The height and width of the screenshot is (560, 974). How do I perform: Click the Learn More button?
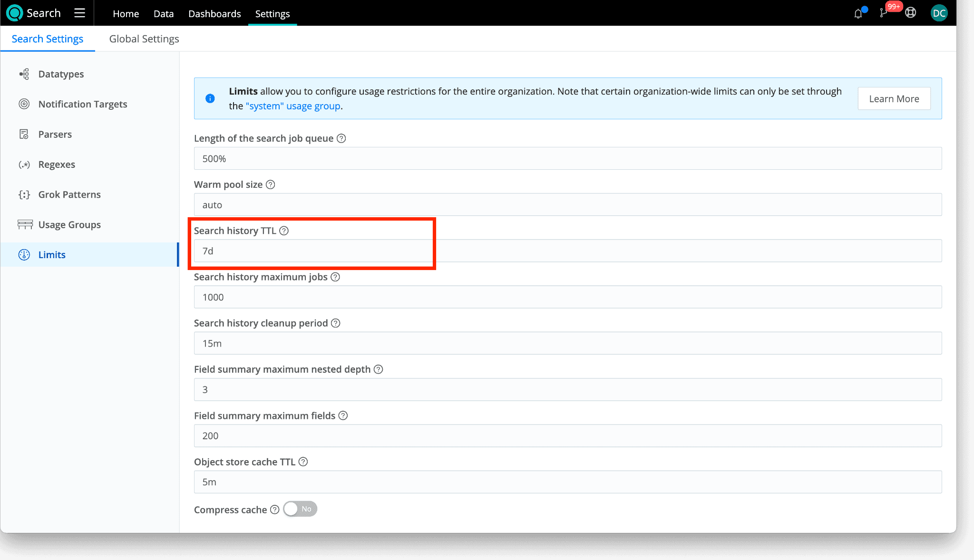point(894,98)
